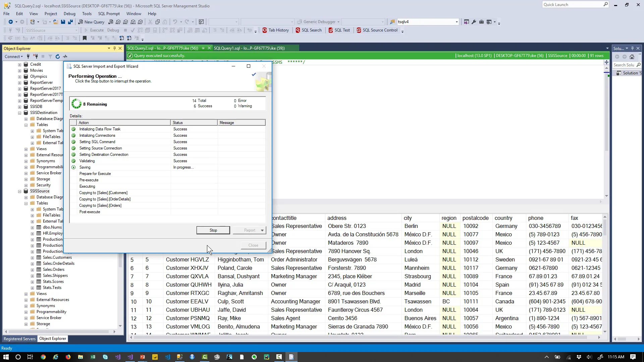Open SQL Search from the toolbar
644x362 pixels.
pyautogui.click(x=308, y=30)
